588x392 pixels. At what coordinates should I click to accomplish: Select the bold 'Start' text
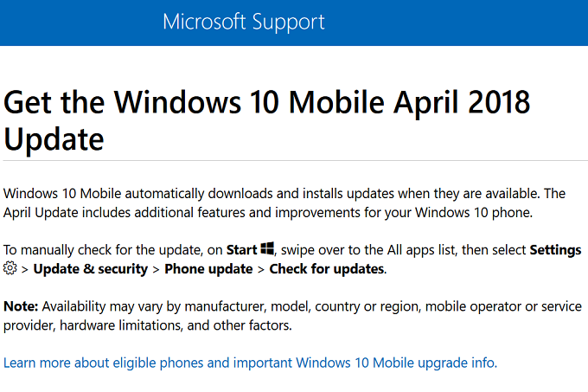point(242,250)
